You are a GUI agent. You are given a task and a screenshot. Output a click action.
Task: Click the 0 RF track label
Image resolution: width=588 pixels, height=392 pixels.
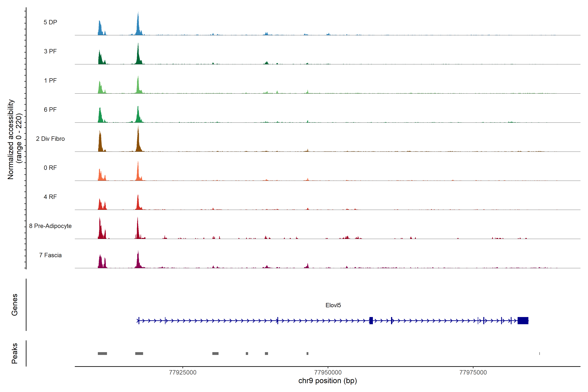click(x=50, y=168)
